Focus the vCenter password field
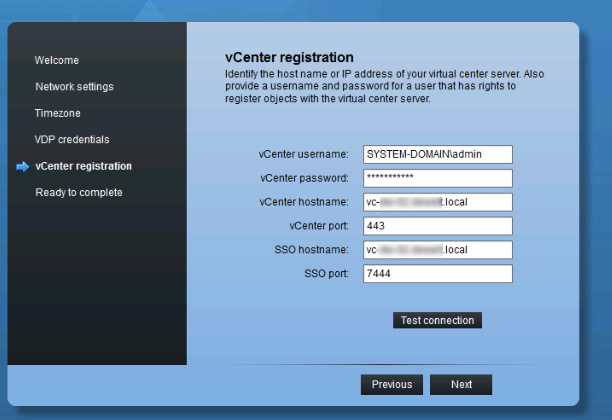Screen dimensions: 612x420 pos(438,178)
